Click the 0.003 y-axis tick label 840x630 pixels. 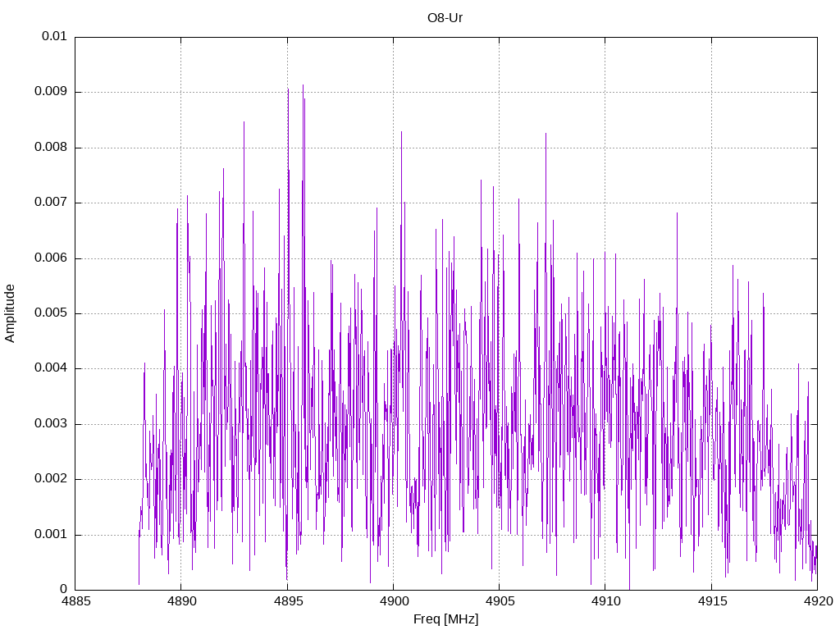[51, 424]
